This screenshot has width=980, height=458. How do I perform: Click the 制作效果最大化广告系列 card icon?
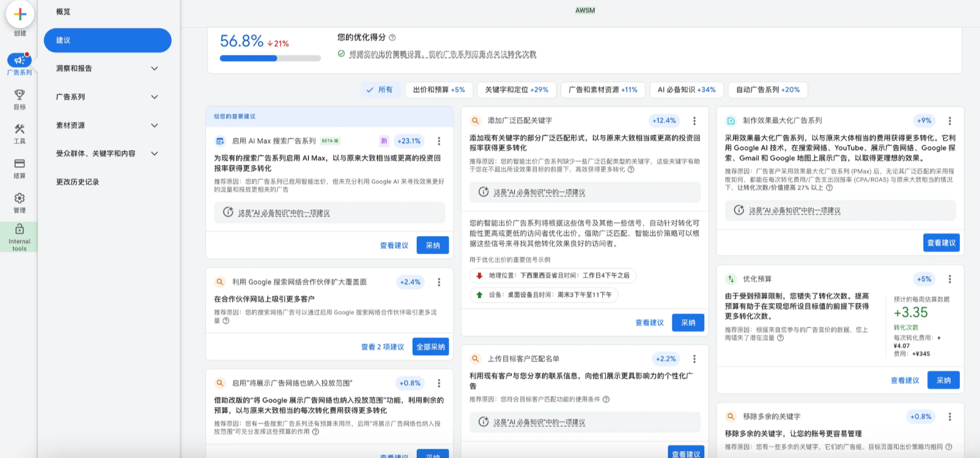731,121
